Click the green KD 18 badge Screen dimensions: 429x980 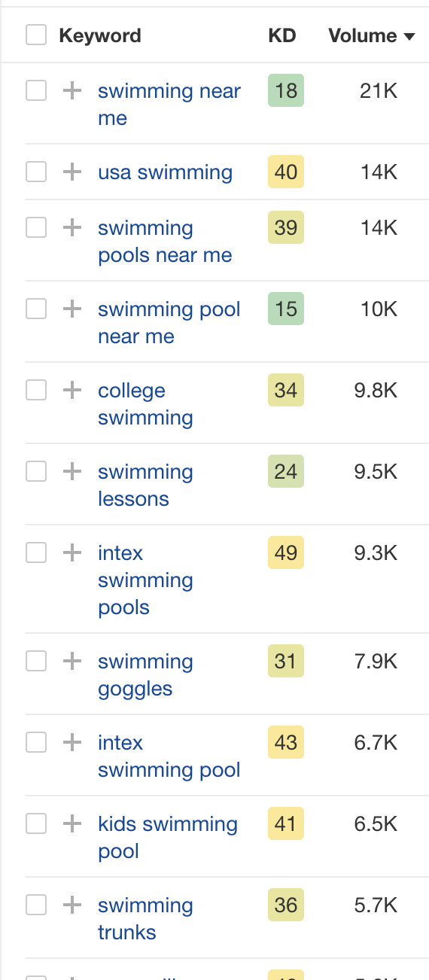click(x=286, y=91)
